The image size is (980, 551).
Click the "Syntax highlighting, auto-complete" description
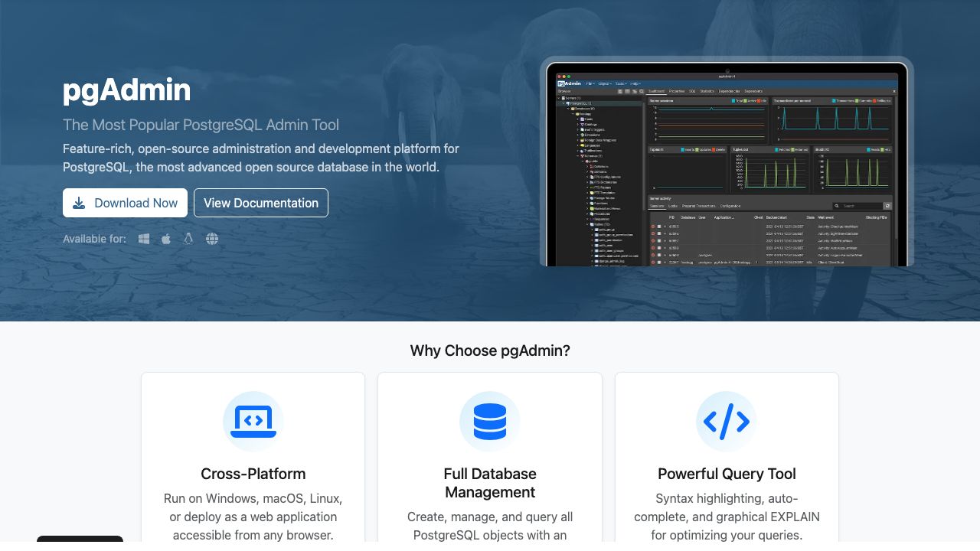click(x=727, y=517)
